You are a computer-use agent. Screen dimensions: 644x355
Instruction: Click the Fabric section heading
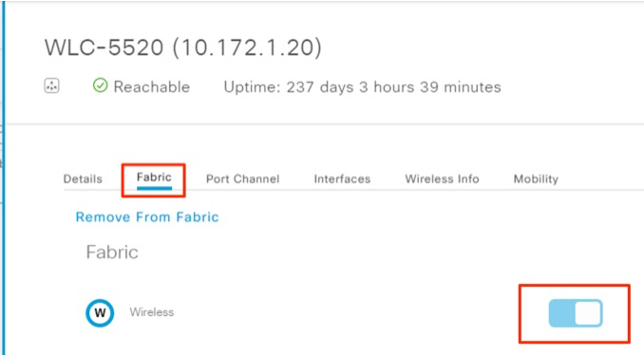[112, 252]
